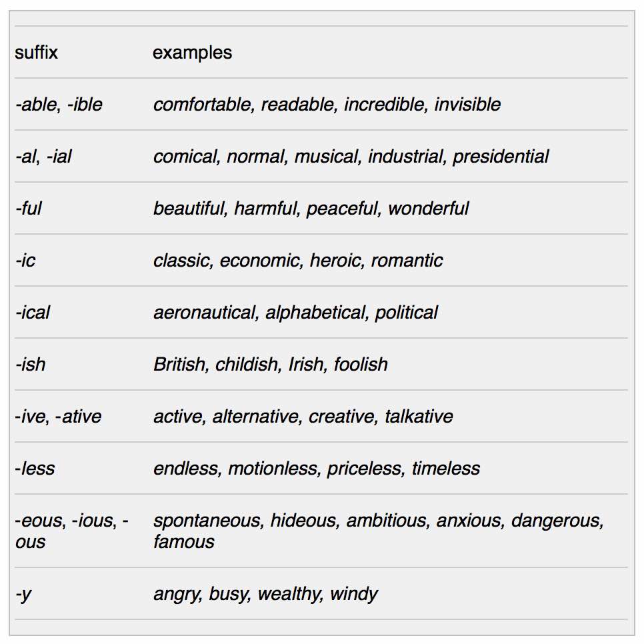Click the word "wonderful" in the examples
Viewport: 644px width, 644px height.
click(x=428, y=209)
